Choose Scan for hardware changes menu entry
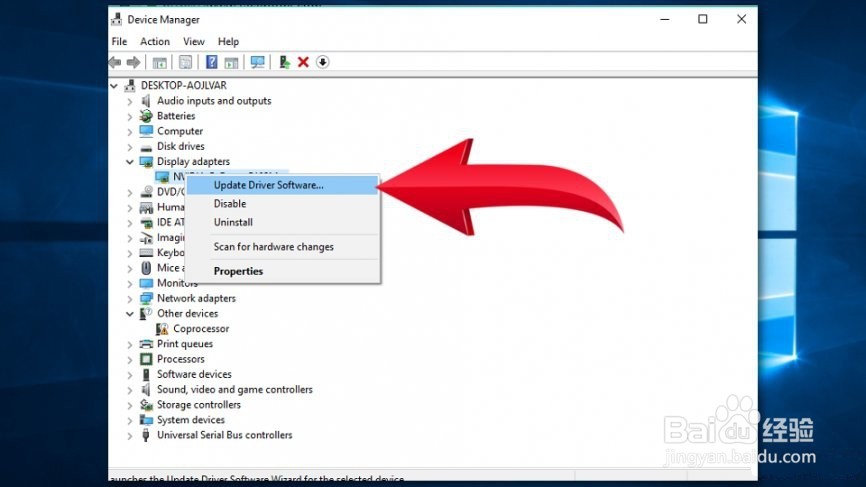 283,247
